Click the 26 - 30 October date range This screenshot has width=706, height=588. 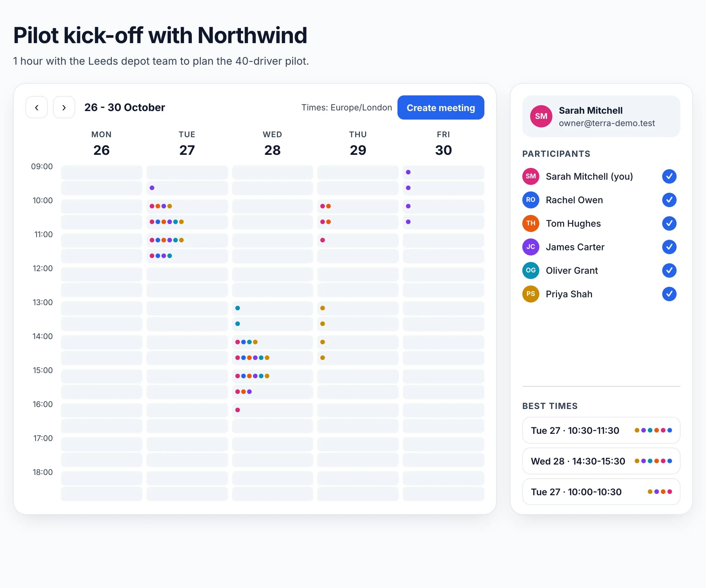pos(125,107)
